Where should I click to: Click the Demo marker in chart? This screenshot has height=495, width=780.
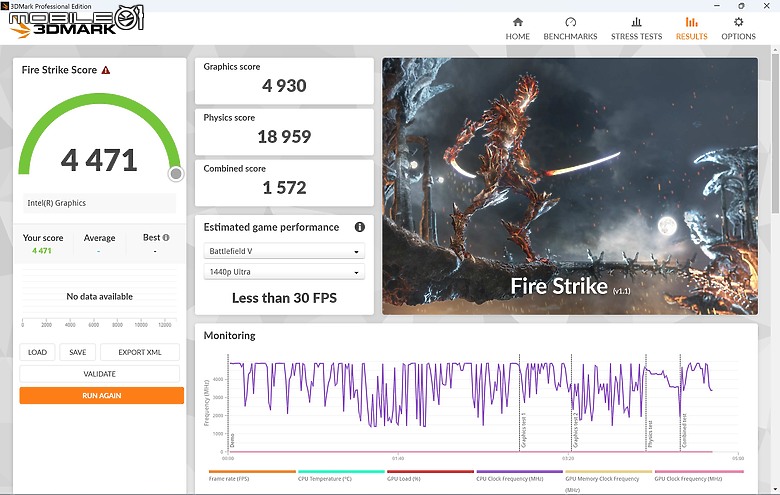tap(232, 440)
